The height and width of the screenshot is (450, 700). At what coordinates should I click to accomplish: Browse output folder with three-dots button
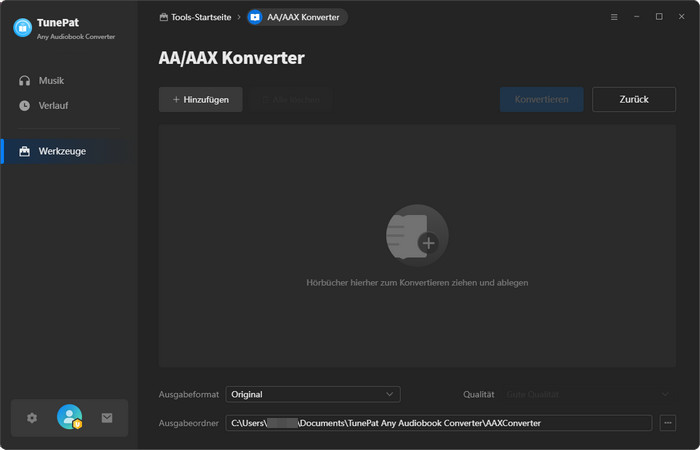click(668, 423)
